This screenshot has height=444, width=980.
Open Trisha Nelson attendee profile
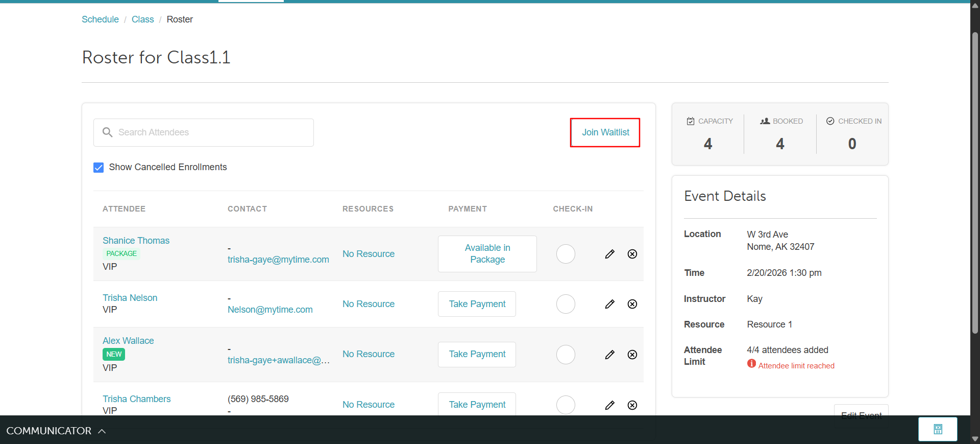pos(130,298)
